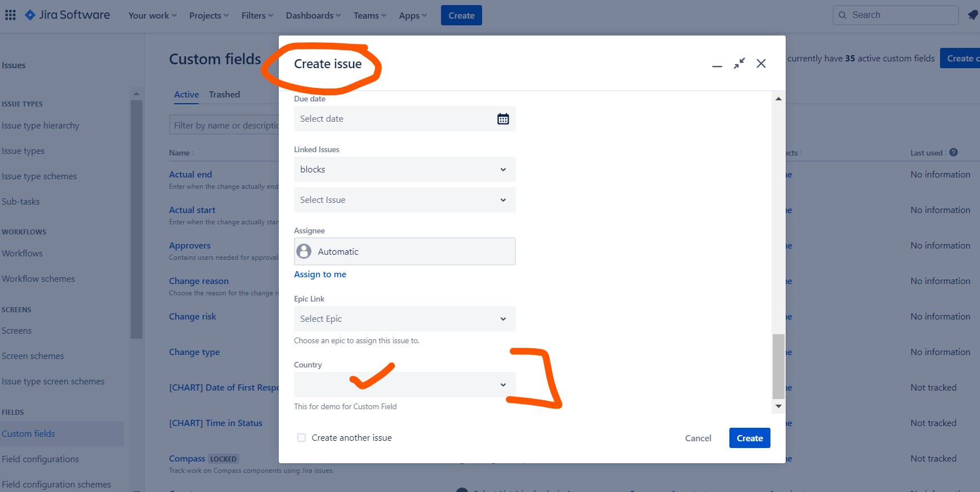Screen dimensions: 980x492
Task: Click the Jira Software logo
Action: [x=68, y=15]
